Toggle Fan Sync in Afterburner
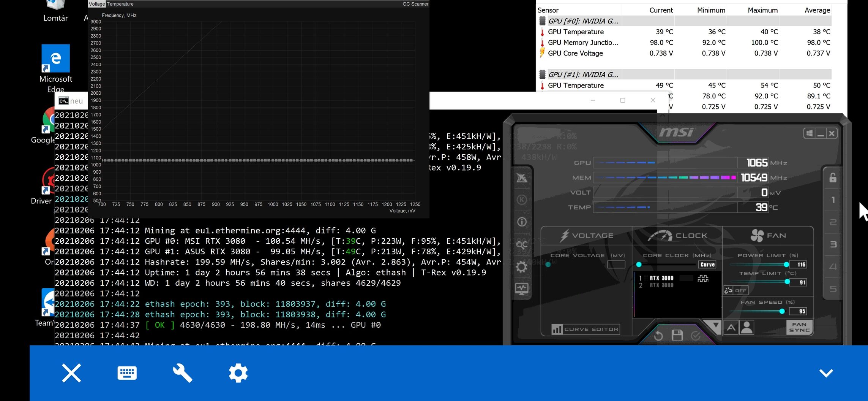This screenshot has height=401, width=868. click(x=799, y=327)
